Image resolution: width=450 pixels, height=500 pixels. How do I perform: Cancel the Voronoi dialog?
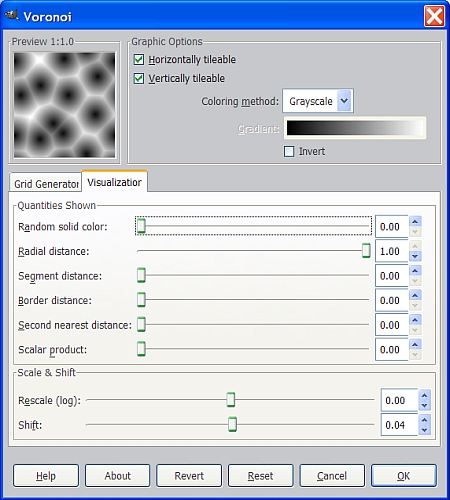pyautogui.click(x=332, y=476)
